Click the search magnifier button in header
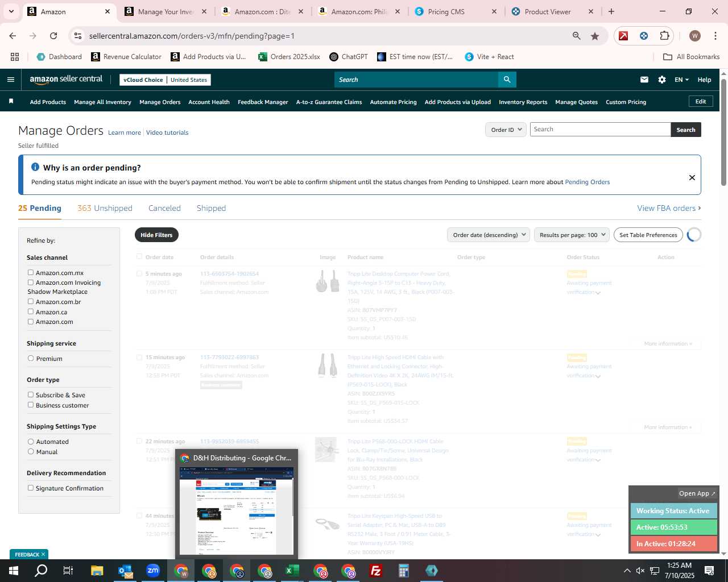 pos(507,80)
